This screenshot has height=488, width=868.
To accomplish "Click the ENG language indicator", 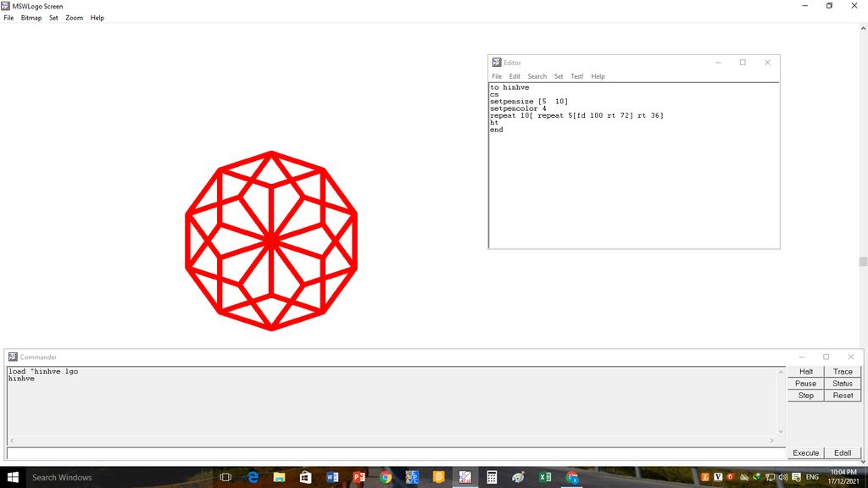I will point(812,477).
